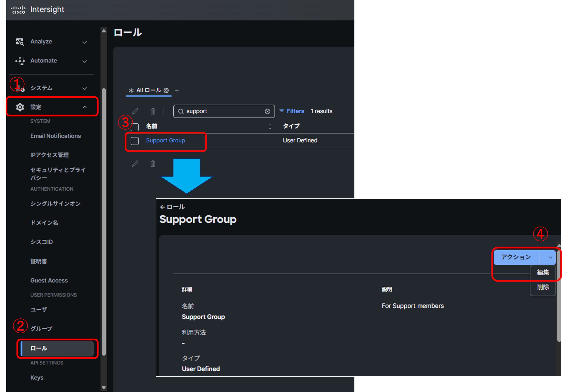Click the gear icon next to All ロール tab
The height and width of the screenshot is (392, 562).
pyautogui.click(x=166, y=90)
